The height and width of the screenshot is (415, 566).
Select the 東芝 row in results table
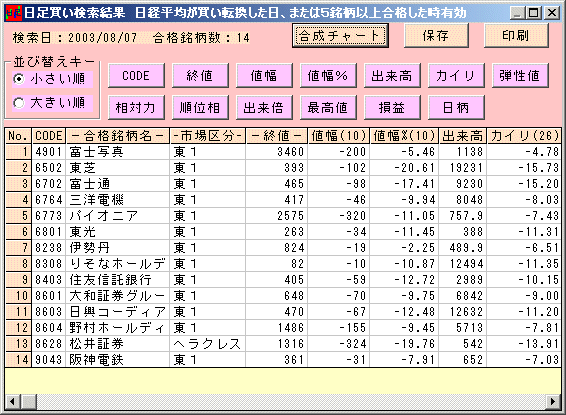click(x=283, y=168)
